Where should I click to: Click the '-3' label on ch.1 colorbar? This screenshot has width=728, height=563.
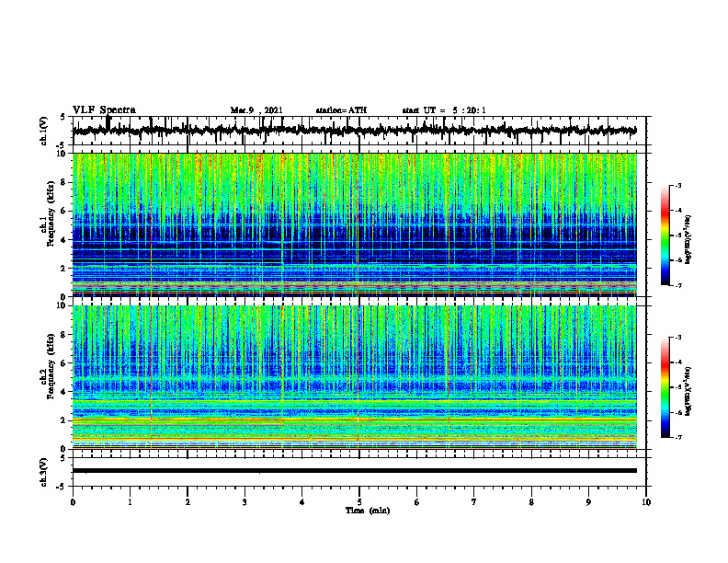(x=677, y=185)
